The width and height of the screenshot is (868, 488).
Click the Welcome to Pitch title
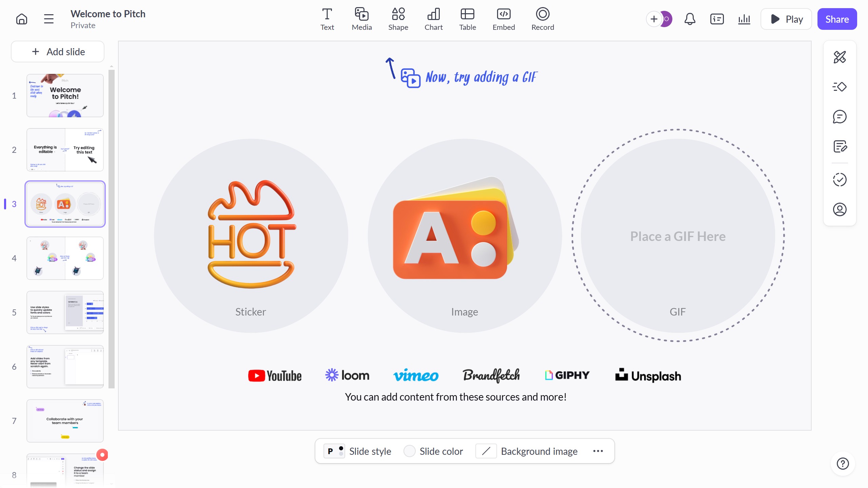(108, 14)
